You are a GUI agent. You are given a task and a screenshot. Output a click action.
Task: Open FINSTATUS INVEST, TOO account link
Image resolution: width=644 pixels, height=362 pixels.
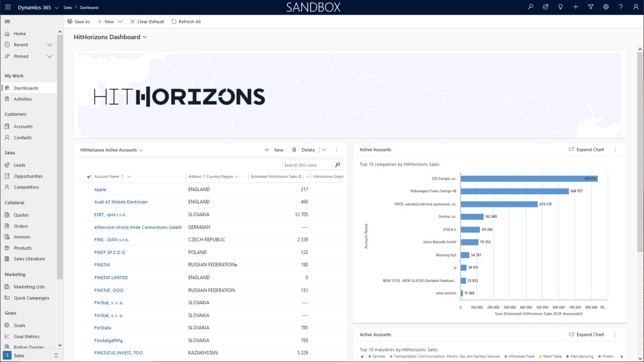tap(118, 353)
